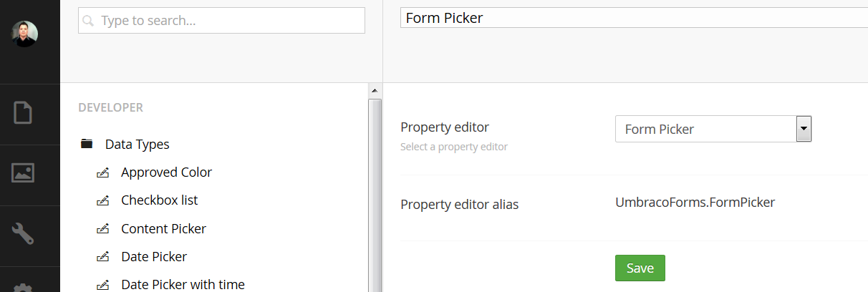This screenshot has height=292, width=868.
Task: Open the Data Types tree node
Action: pos(138,144)
